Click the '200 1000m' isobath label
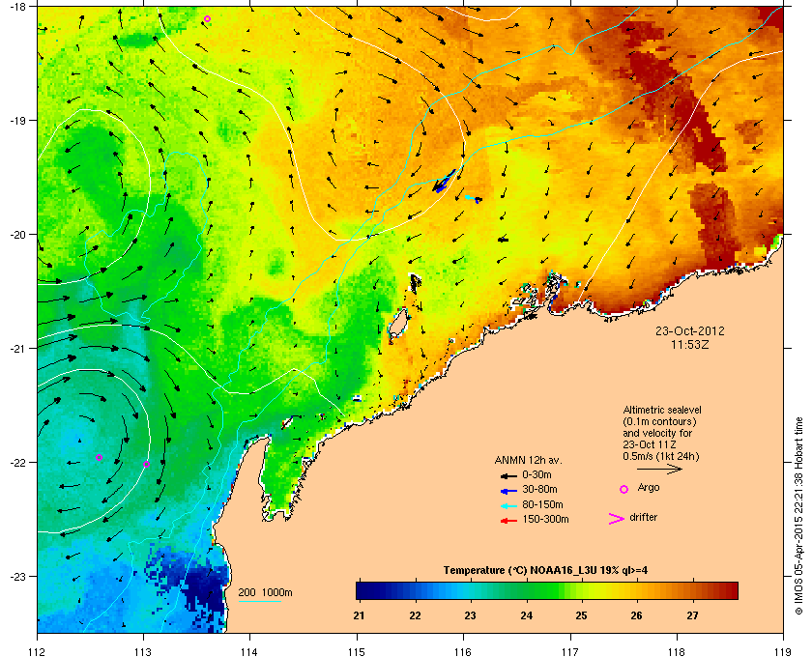The image size is (812, 657). click(265, 593)
